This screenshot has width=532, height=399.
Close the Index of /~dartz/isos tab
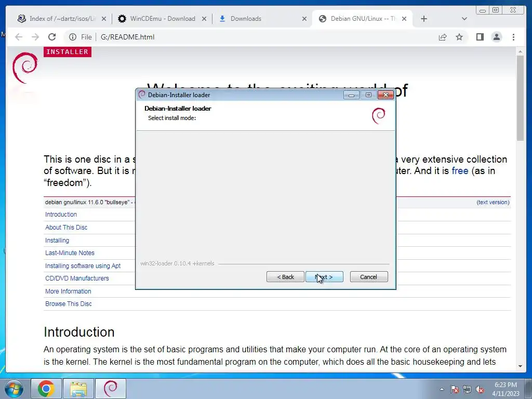(x=104, y=19)
